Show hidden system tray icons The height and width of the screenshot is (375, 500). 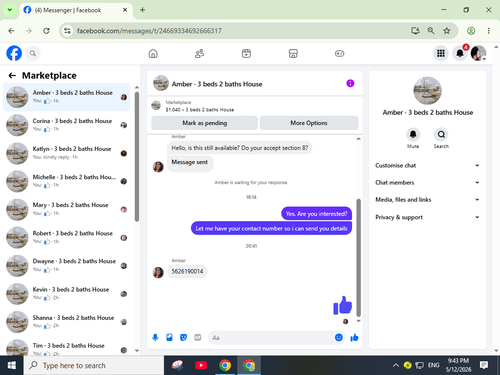[x=396, y=365]
